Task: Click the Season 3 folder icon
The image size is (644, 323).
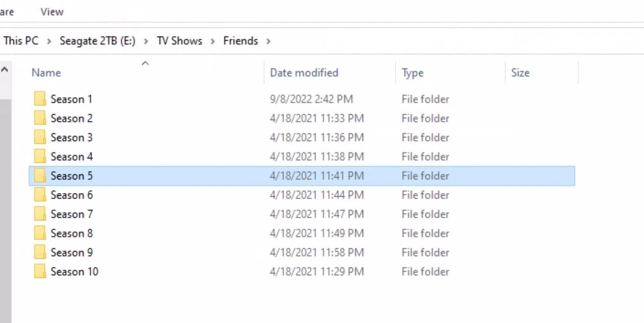Action: click(40, 137)
